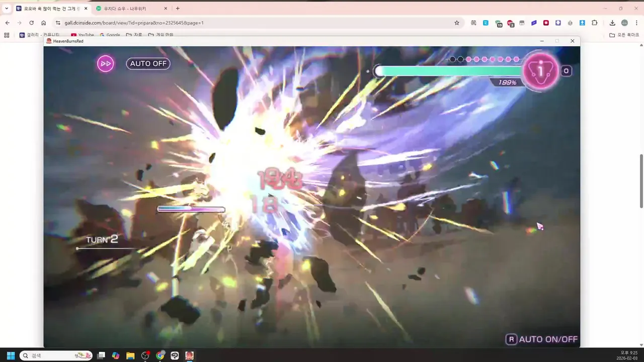The image size is (644, 362).
Task: Close the dcinside gallery tab
Action: coord(86,9)
